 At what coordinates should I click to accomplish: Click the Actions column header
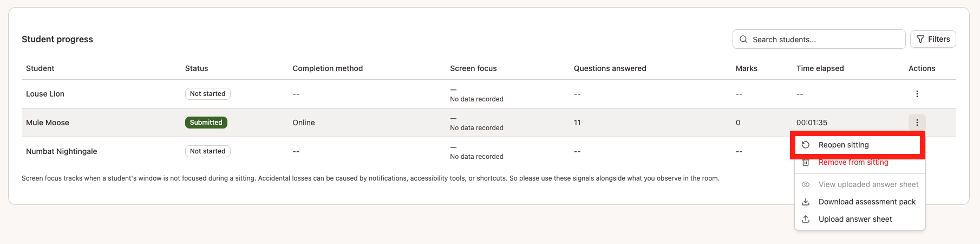point(922,68)
